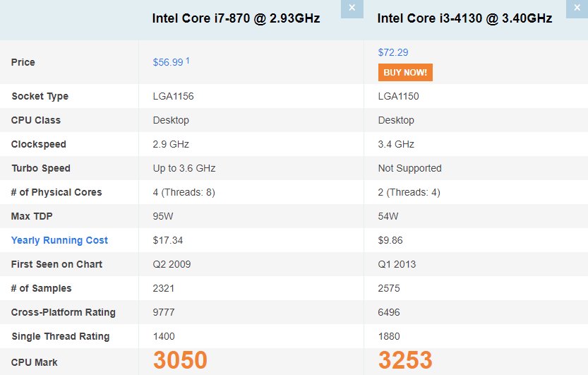Click the 3.4 GHz clockspeed value

[396, 144]
